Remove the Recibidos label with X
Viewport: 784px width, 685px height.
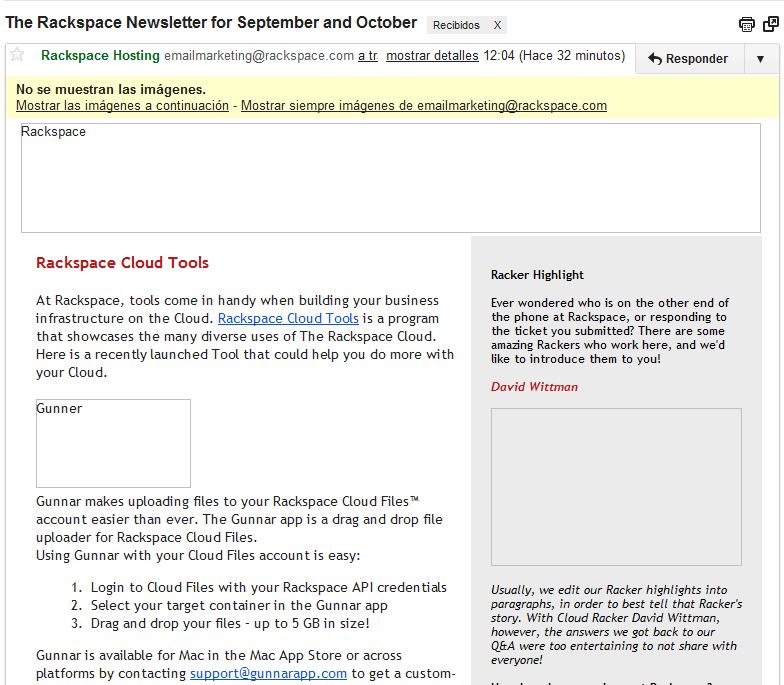(x=498, y=25)
